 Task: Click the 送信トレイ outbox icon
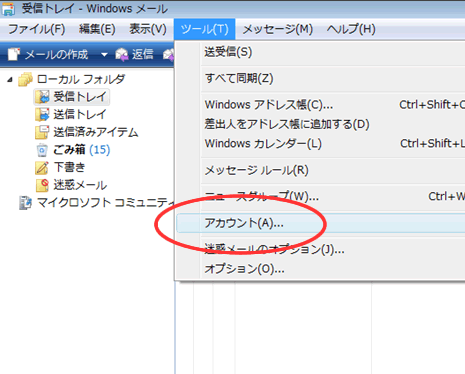[x=42, y=115]
